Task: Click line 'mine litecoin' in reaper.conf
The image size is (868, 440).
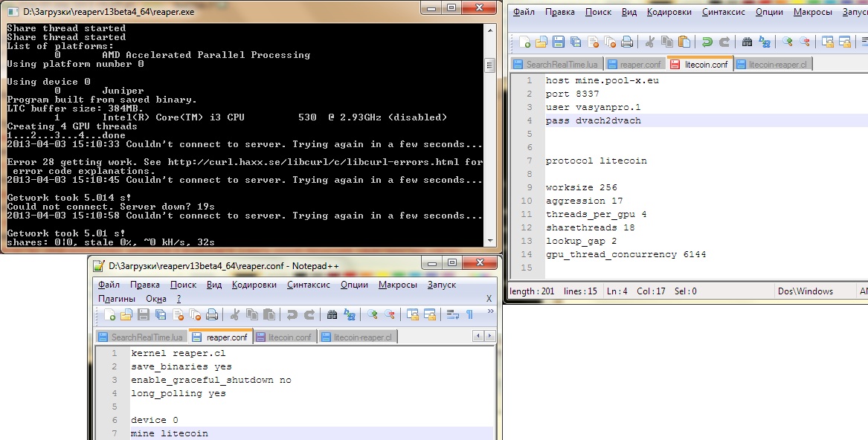Action: [x=170, y=433]
